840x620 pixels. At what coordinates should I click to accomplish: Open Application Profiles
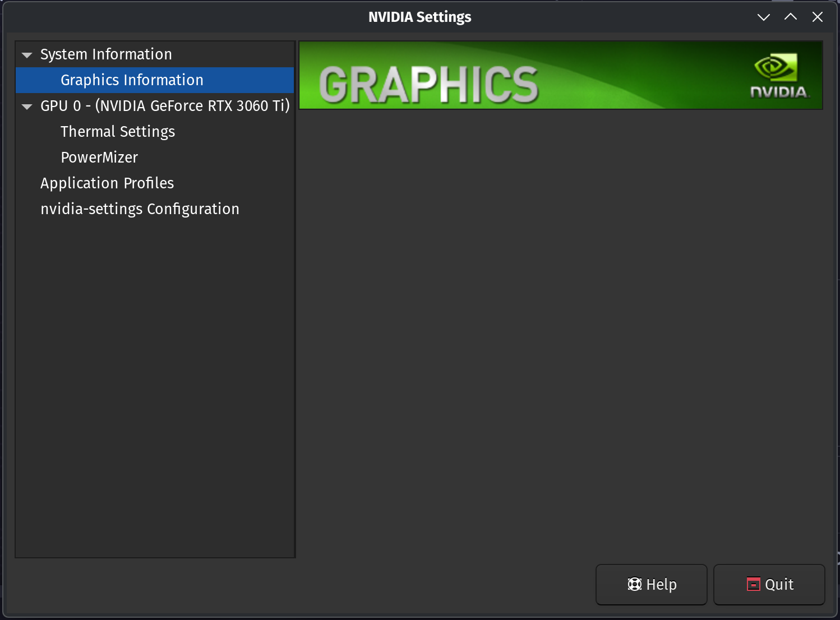(x=107, y=183)
